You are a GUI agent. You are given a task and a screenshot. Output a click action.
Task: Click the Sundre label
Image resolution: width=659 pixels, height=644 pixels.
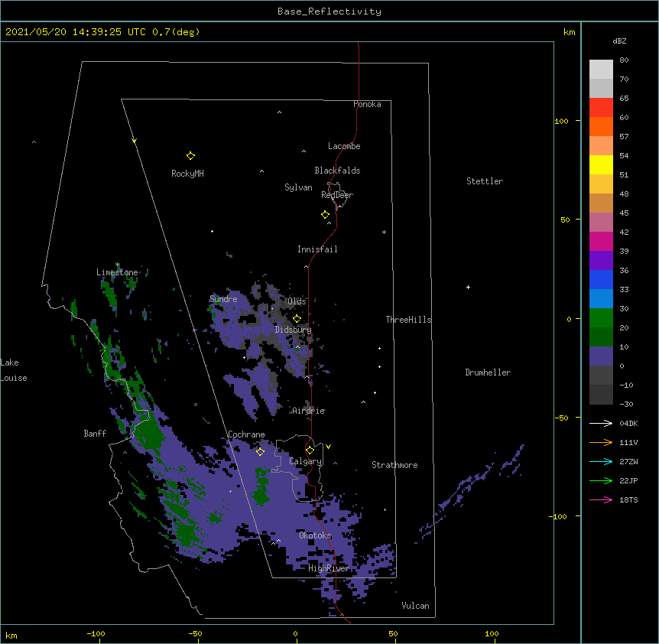pyautogui.click(x=223, y=299)
